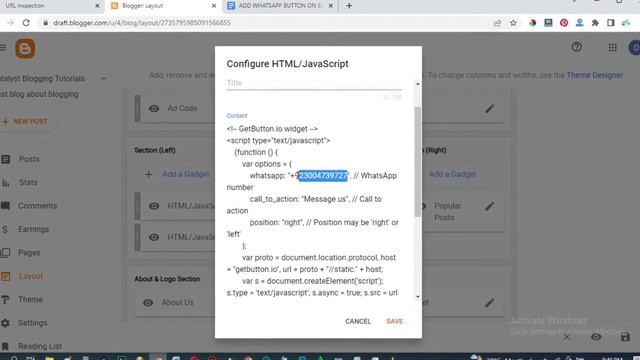The image size is (640, 360).
Task: Open Stats in the sidebar
Action: [28, 182]
